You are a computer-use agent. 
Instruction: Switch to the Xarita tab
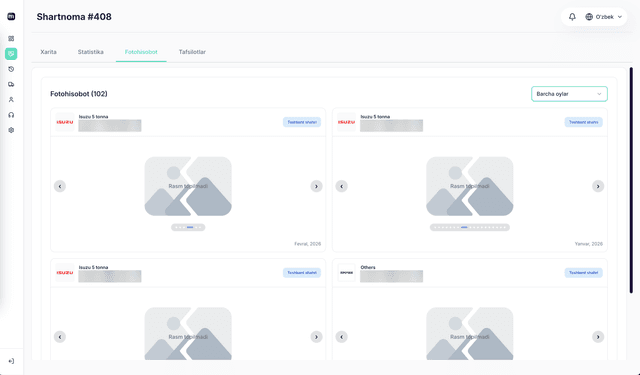coord(49,52)
